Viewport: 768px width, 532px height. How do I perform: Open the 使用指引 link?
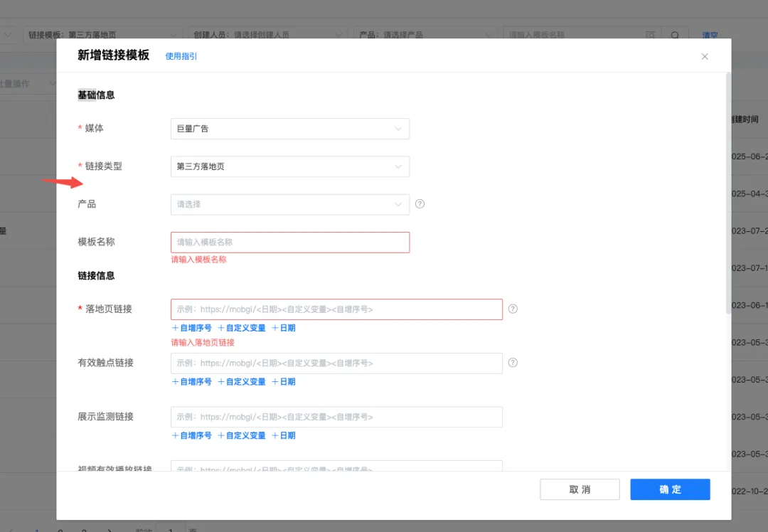pyautogui.click(x=181, y=56)
